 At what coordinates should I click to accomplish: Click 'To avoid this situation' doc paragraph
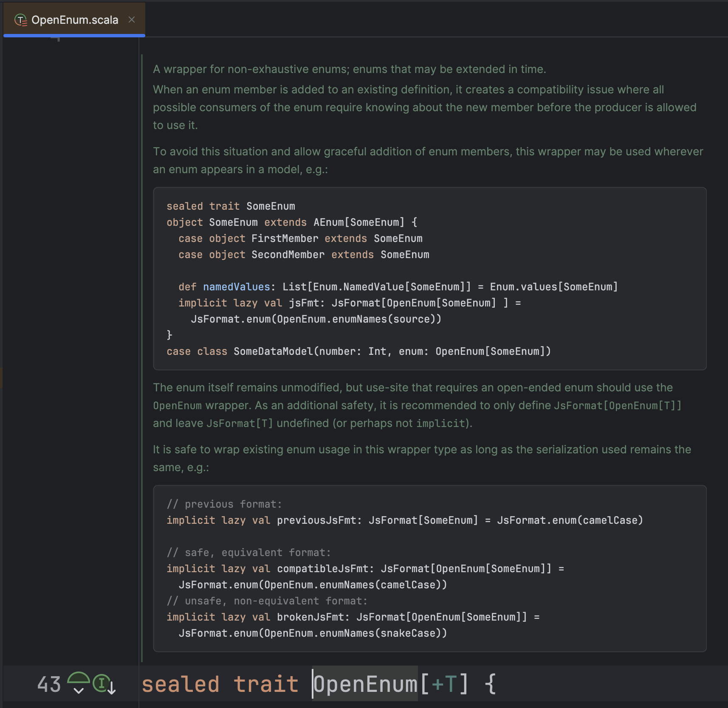point(428,160)
